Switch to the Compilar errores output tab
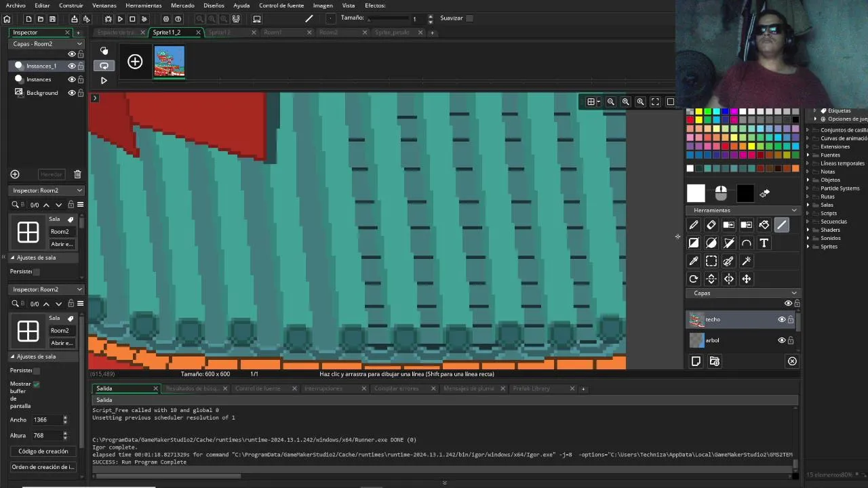The height and width of the screenshot is (488, 868). (x=396, y=388)
